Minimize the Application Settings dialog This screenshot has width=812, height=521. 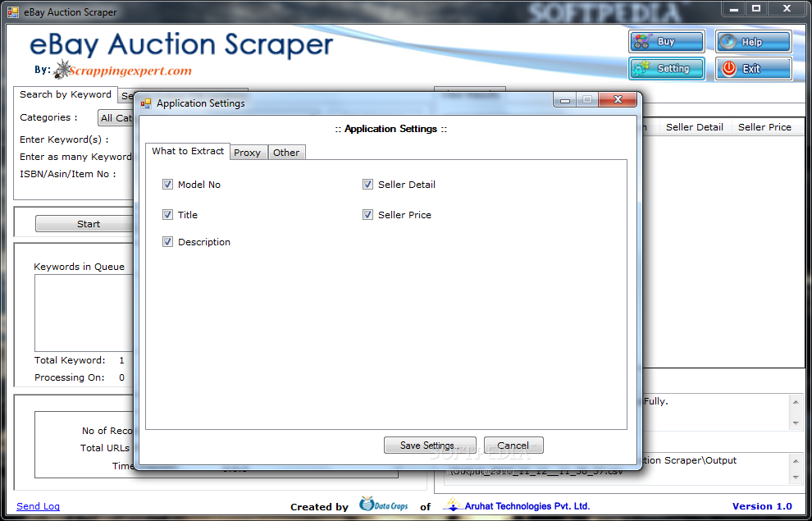click(x=565, y=100)
